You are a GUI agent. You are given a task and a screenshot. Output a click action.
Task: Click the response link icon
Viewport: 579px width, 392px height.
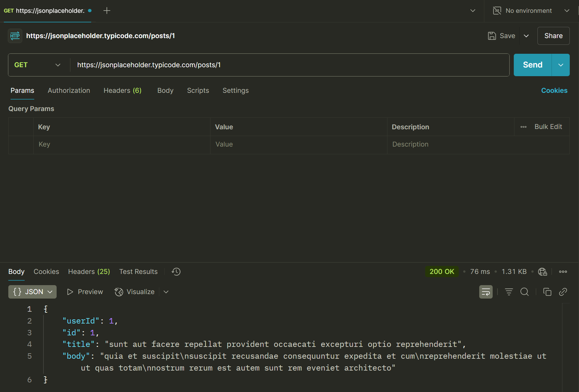563,292
